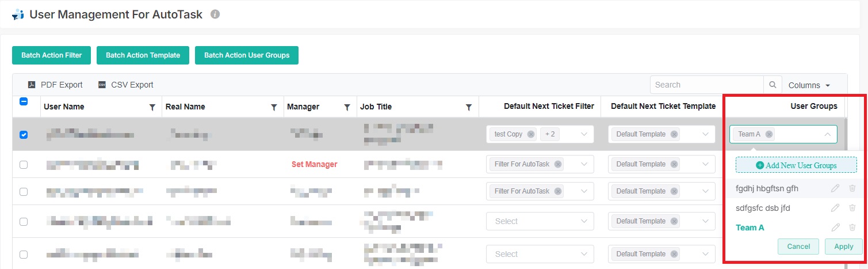Click the red Set Manager link
This screenshot has height=269, width=868.
coord(315,164)
